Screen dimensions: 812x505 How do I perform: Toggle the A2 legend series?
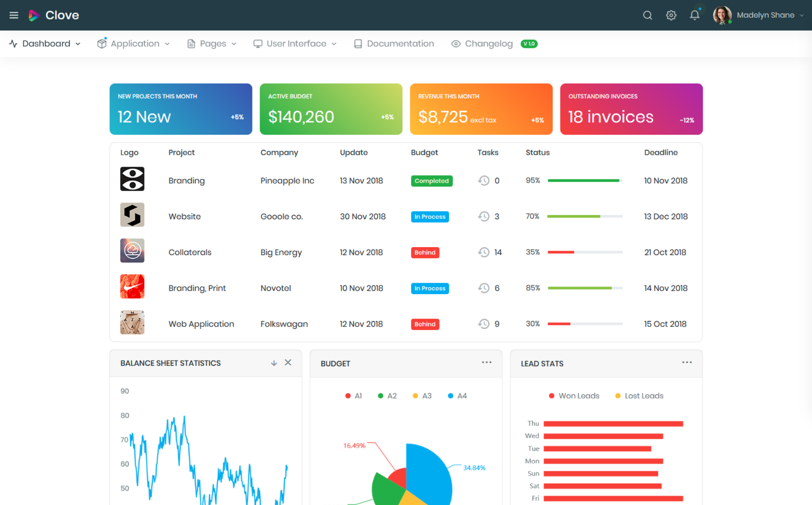point(387,396)
